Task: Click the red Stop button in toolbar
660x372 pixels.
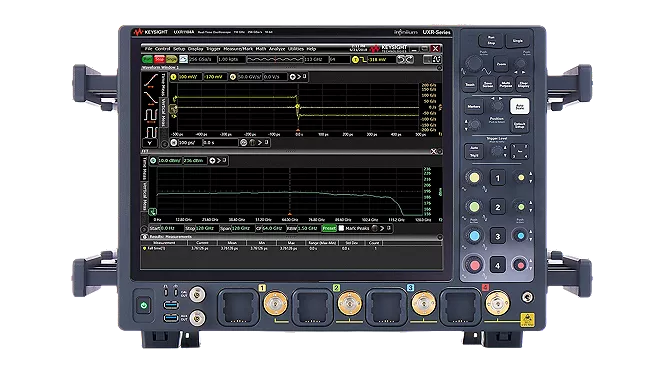Action: [x=159, y=59]
